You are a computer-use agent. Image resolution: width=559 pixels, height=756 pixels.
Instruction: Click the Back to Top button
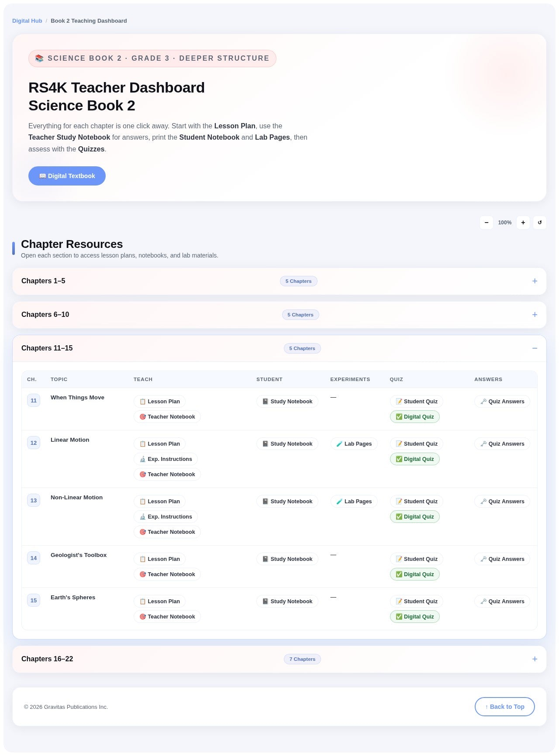click(504, 707)
